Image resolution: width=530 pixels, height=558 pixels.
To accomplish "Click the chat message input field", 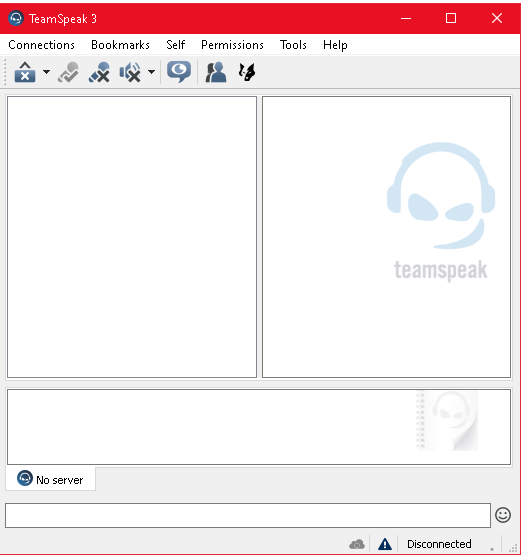I will 248,515.
